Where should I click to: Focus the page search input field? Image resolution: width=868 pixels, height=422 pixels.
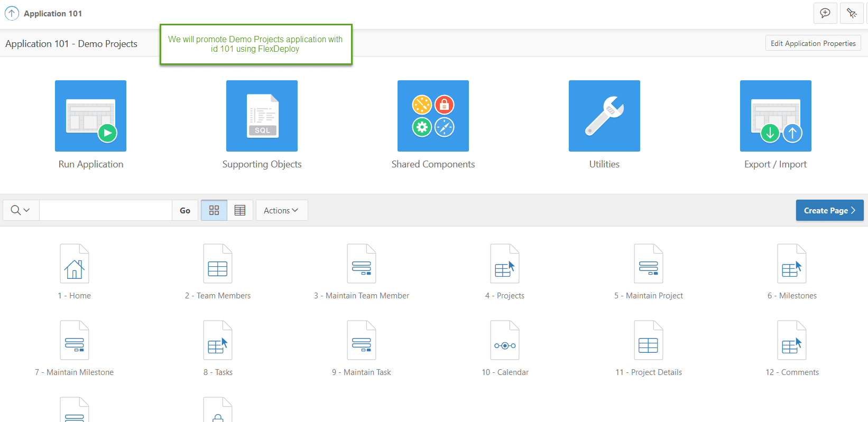pyautogui.click(x=106, y=210)
